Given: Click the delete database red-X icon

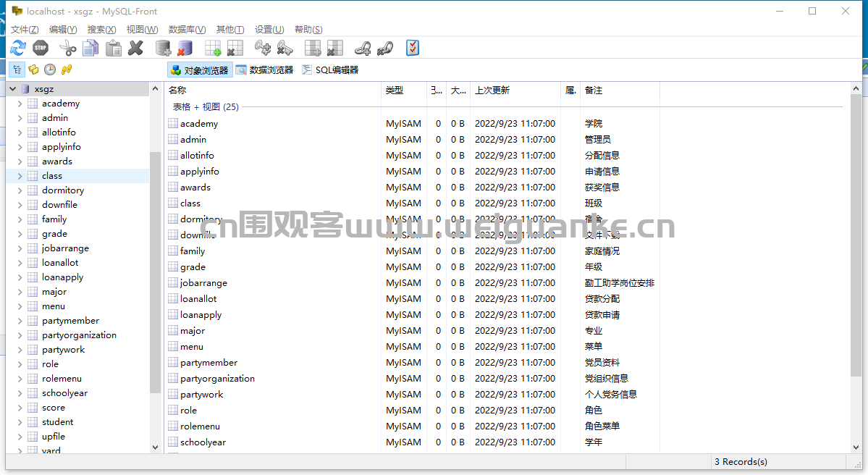Looking at the screenshot, I should [185, 49].
